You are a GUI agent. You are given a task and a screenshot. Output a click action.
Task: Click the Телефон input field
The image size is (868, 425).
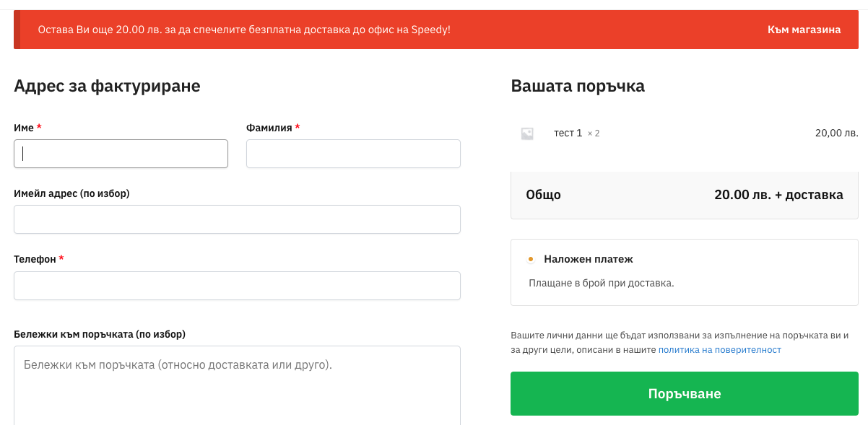coord(237,286)
